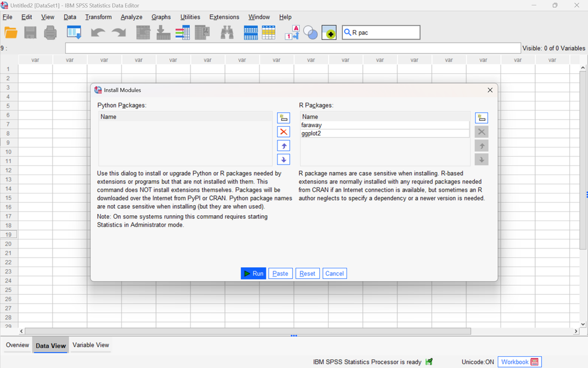588x368 pixels.
Task: Select row header 19 in the data grid
Action: [x=8, y=235]
